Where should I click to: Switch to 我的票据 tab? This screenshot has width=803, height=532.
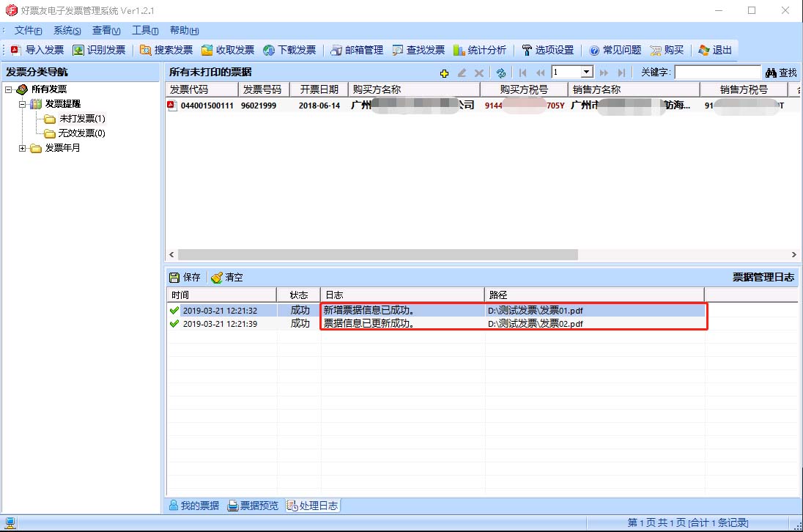tap(194, 506)
